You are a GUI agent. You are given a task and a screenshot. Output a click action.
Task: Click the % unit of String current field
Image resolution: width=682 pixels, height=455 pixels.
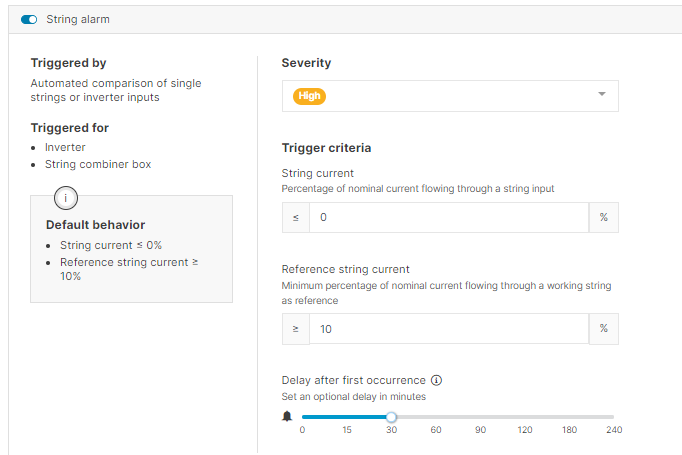click(x=603, y=218)
